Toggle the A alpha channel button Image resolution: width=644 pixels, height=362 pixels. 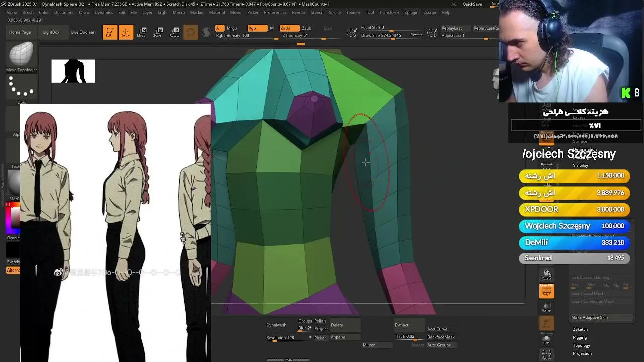click(219, 28)
